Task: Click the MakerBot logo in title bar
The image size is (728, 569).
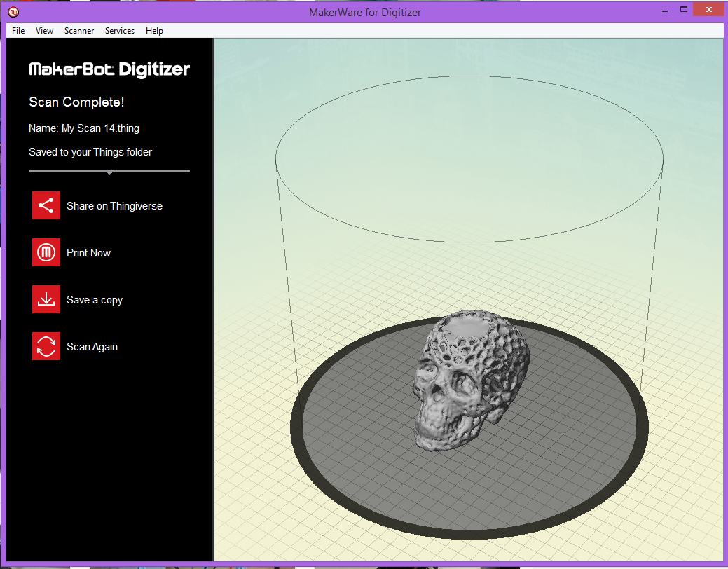Action: [x=13, y=12]
